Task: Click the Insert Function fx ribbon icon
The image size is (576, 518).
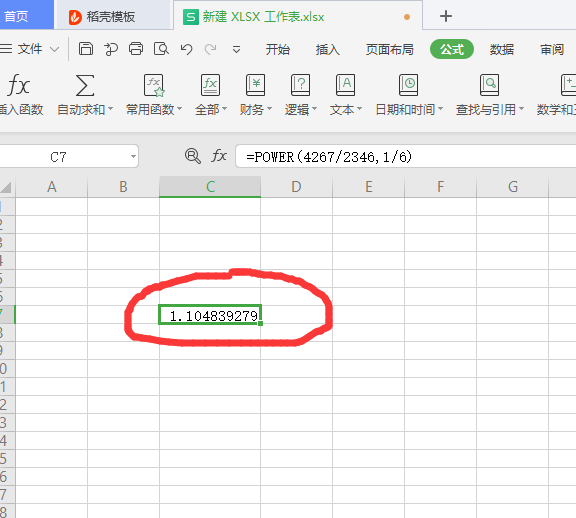Action: pos(18,85)
